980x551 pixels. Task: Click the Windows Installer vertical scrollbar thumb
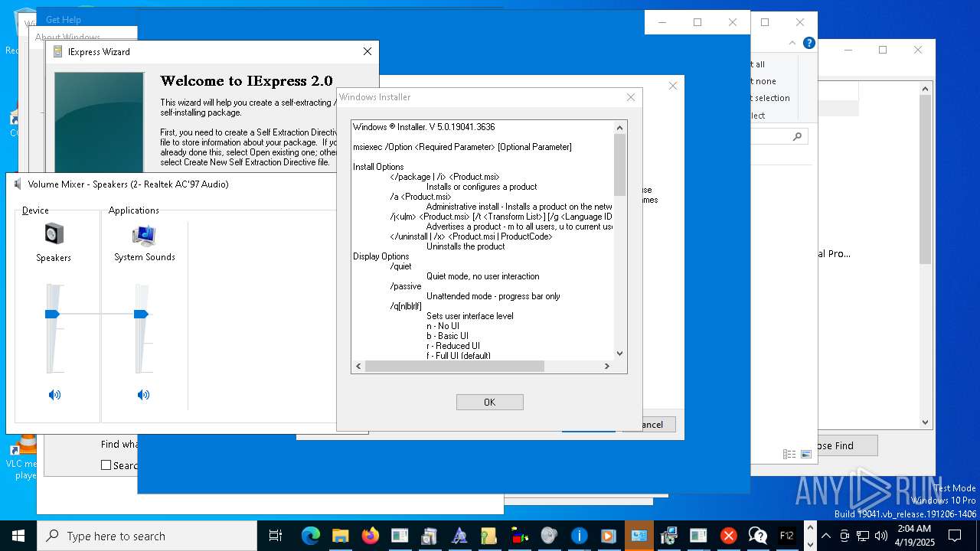(620, 165)
